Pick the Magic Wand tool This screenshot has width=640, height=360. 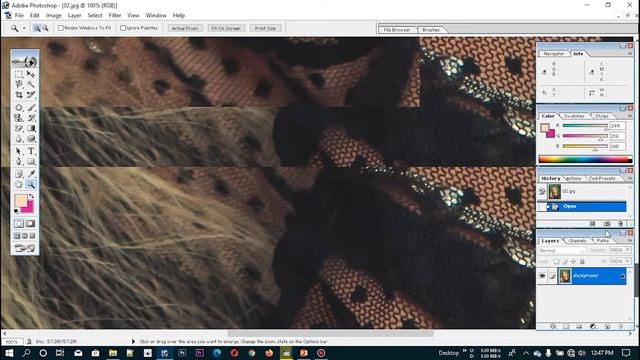(31, 84)
